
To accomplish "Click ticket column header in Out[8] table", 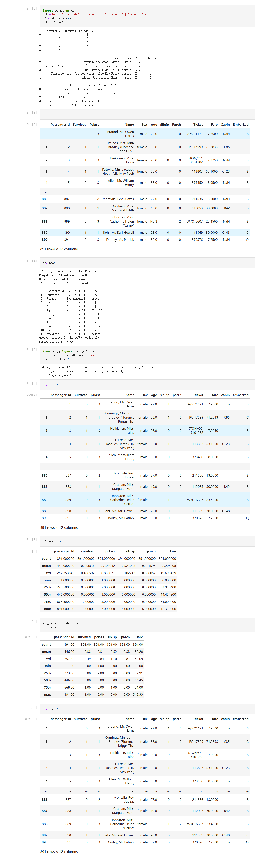I will pyautogui.click(x=199, y=395).
